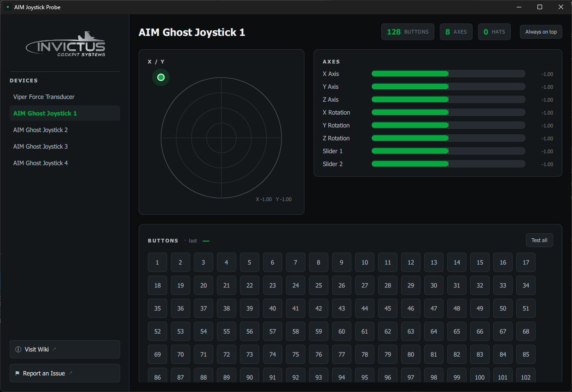Toggle the Always on top button
This screenshot has height=392, width=572.
(x=541, y=32)
